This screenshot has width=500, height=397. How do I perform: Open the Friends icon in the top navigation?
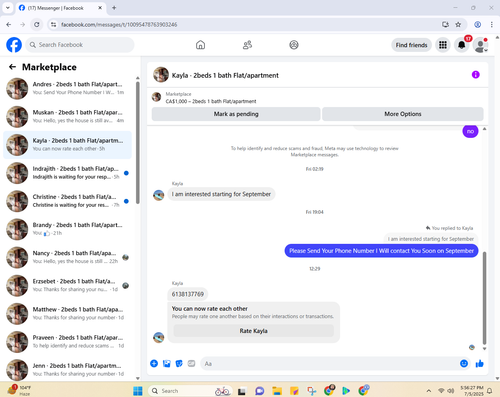point(247,45)
